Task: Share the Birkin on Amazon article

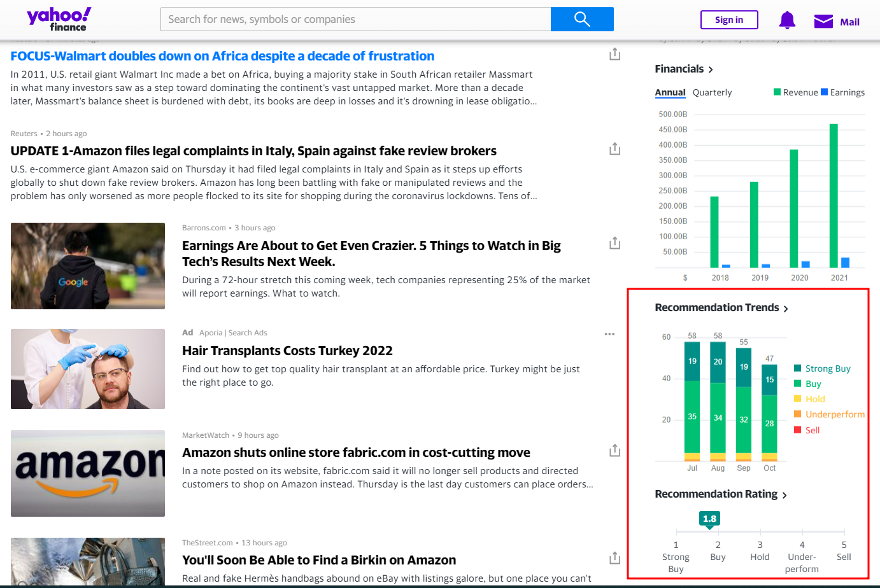Action: click(614, 558)
